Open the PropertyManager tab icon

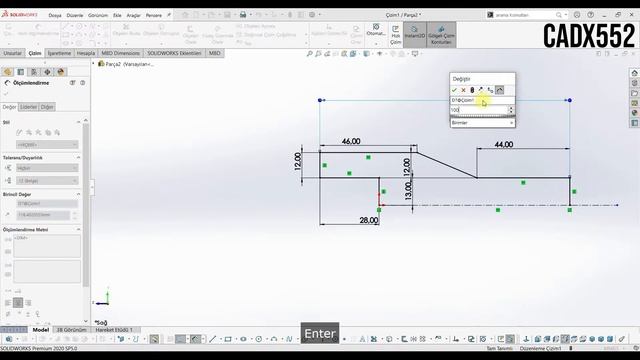[20, 72]
